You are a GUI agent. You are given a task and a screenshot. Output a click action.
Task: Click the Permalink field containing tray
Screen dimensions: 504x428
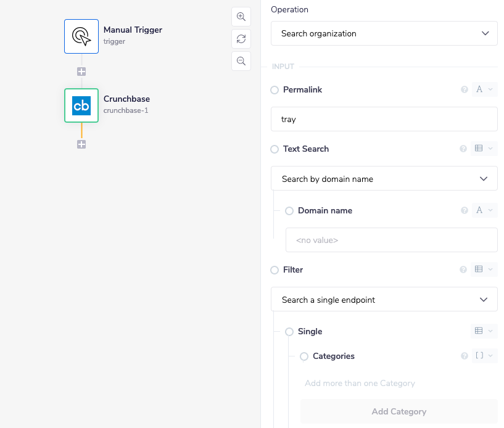(x=384, y=120)
